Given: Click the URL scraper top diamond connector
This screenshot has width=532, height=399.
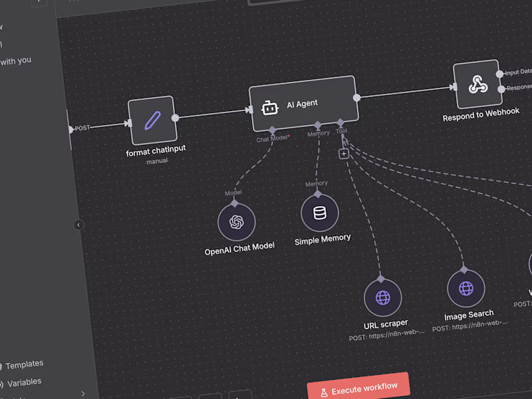Looking at the screenshot, I should point(380,279).
